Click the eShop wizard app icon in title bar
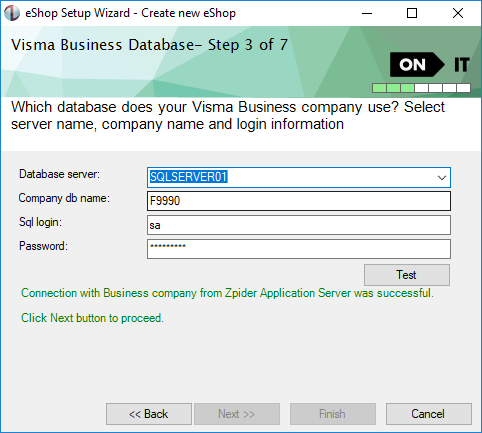This screenshot has height=433, width=482. (x=12, y=13)
